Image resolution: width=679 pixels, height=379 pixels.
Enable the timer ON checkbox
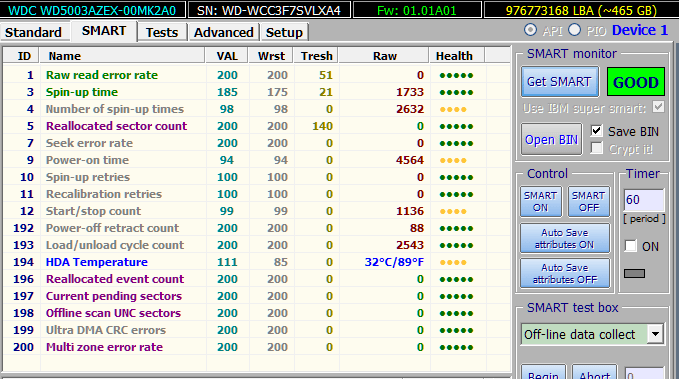click(x=630, y=246)
